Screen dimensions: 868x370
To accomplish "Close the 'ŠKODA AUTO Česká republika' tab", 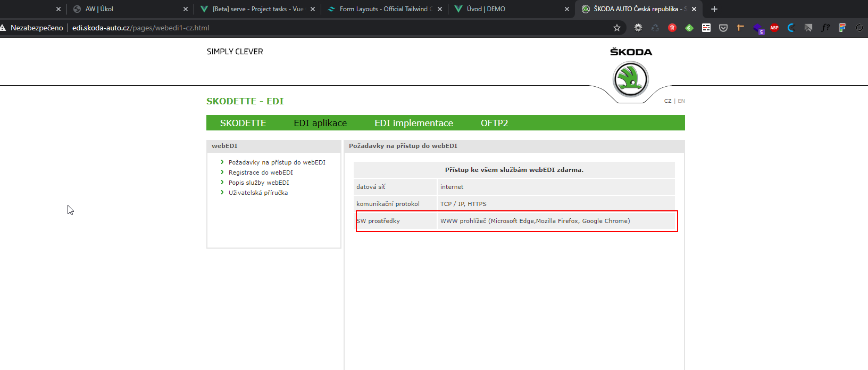I will pos(694,9).
